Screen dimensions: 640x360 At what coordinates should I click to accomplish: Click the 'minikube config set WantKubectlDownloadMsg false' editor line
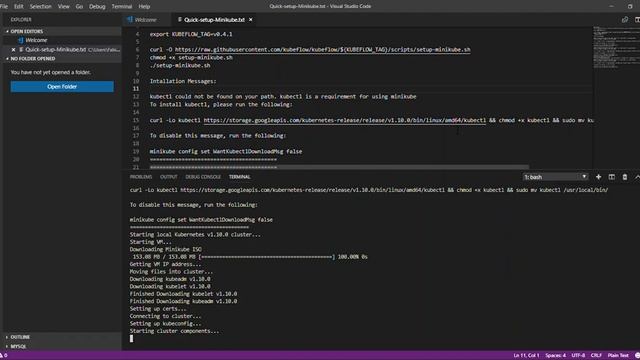pos(226,151)
